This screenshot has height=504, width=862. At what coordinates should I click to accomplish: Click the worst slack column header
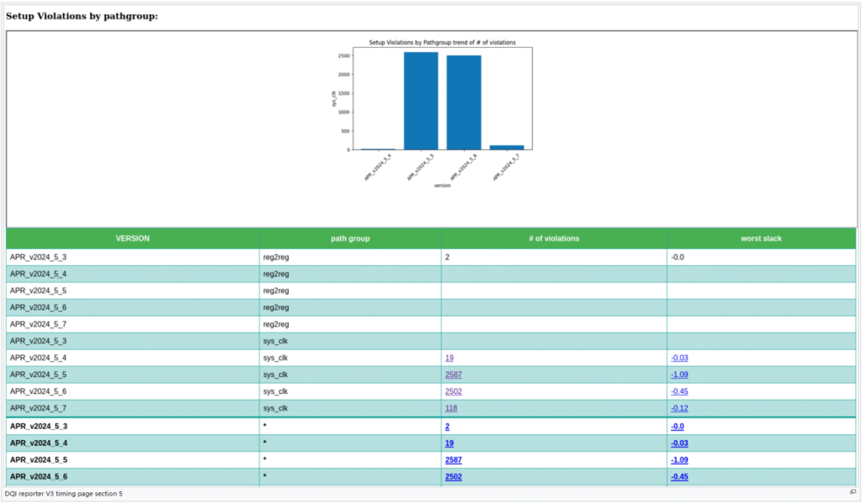[x=761, y=239]
